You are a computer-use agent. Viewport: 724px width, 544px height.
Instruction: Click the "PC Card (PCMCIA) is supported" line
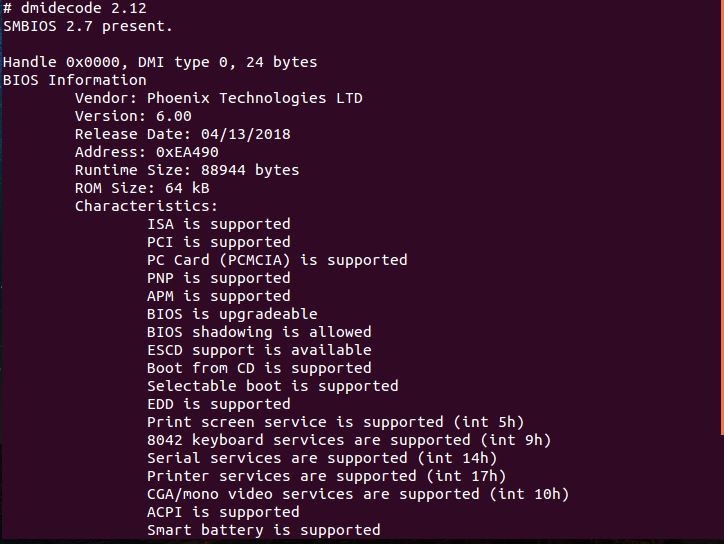(277, 260)
